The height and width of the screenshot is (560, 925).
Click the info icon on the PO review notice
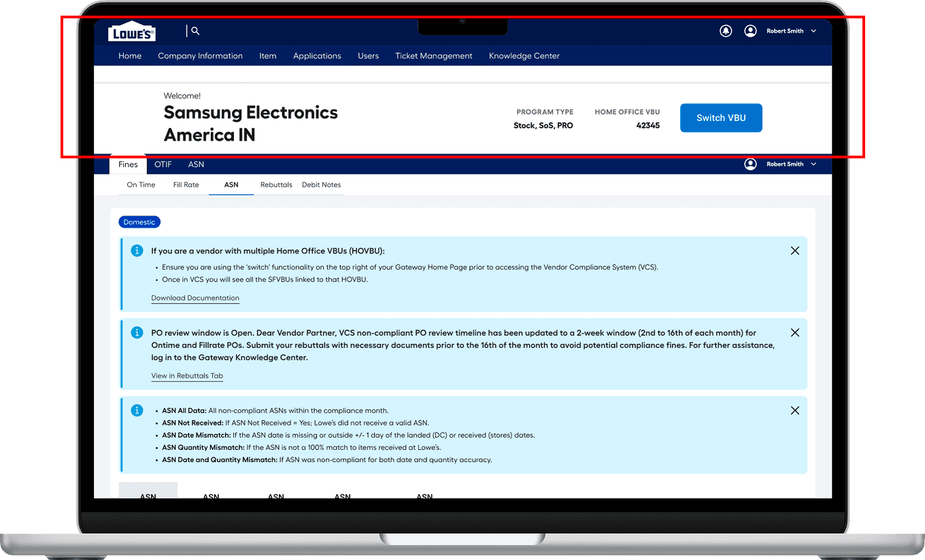tap(137, 333)
